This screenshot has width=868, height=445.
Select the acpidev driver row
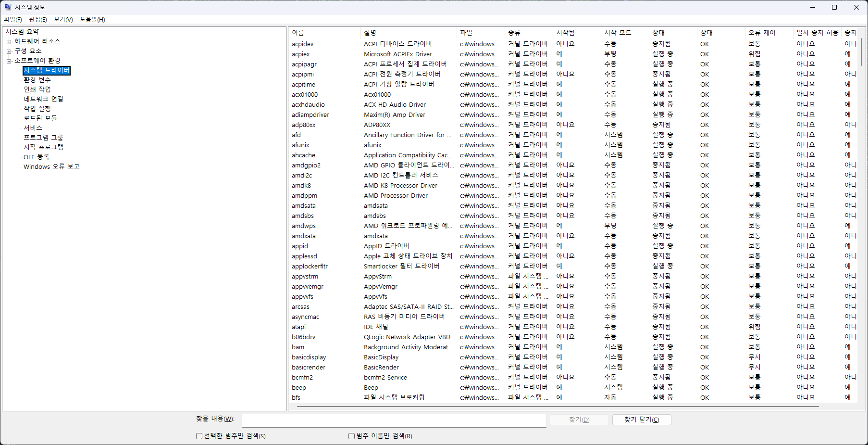573,44
